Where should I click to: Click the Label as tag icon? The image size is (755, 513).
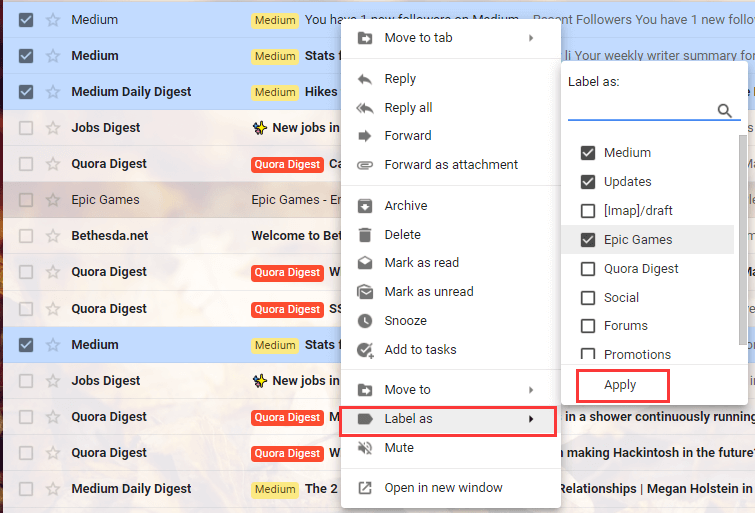[364, 419]
